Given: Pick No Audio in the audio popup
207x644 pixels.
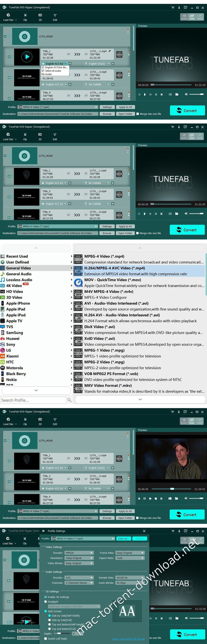Looking at the screenshot, I should tap(47, 74).
